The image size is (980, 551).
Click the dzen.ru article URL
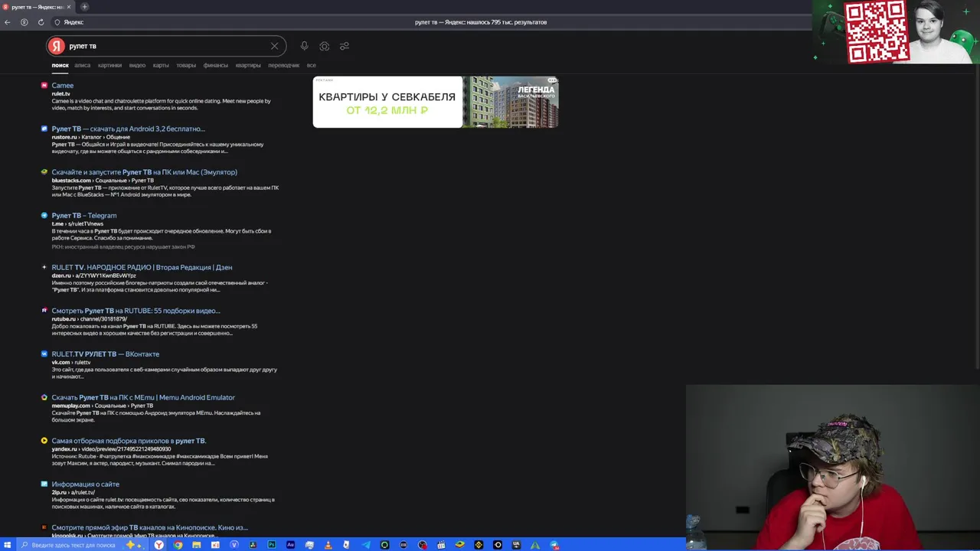[x=94, y=275]
